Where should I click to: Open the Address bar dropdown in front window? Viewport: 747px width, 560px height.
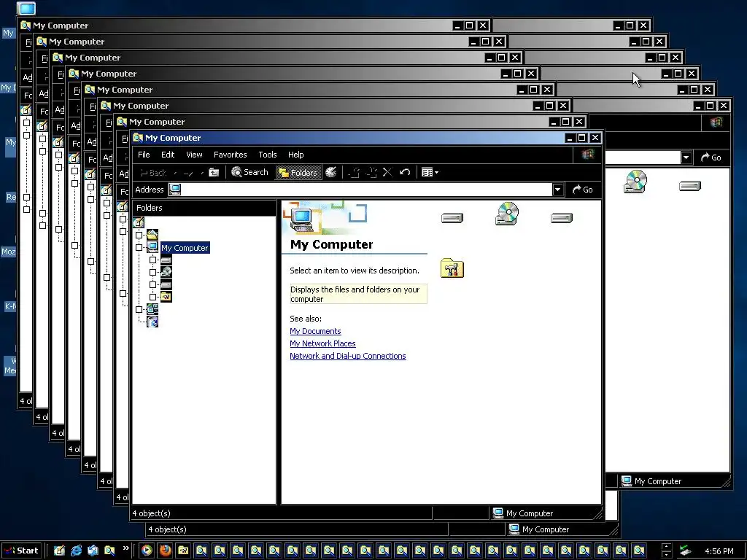tap(558, 190)
